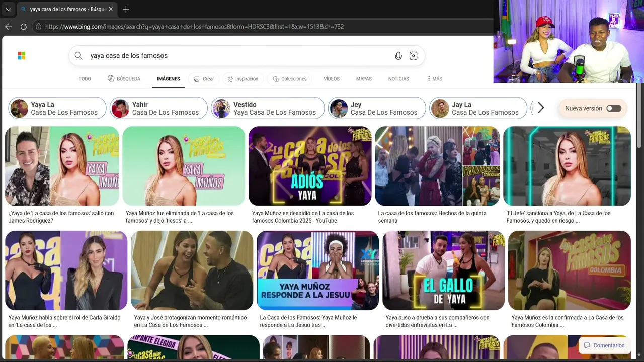Open 'Yaya y José' romantic moment thumbnail
The image size is (644, 362).
(x=192, y=270)
